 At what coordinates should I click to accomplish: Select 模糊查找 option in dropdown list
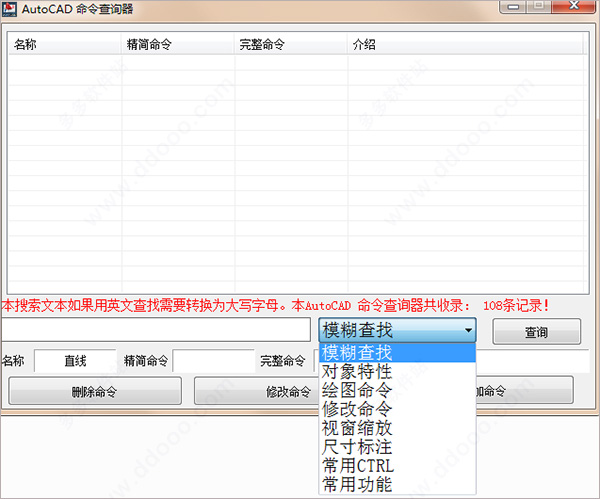(397, 352)
